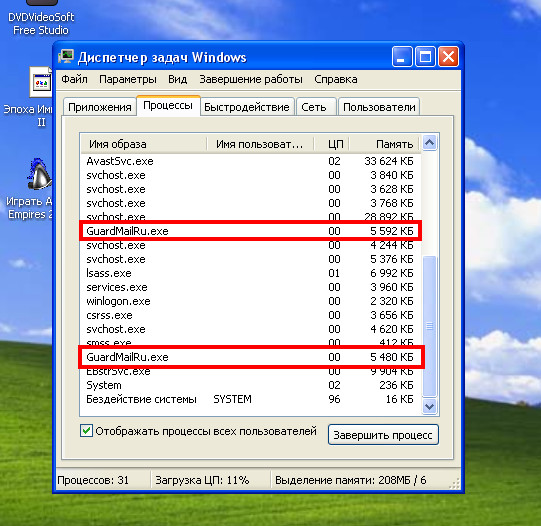Select svchost.exe using 3 840 КБ

coord(251,175)
